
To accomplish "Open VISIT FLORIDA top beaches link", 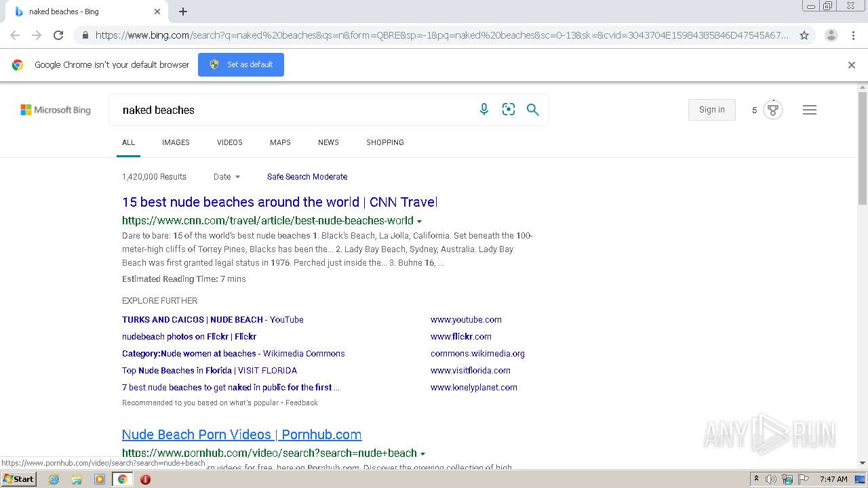I will (x=210, y=371).
